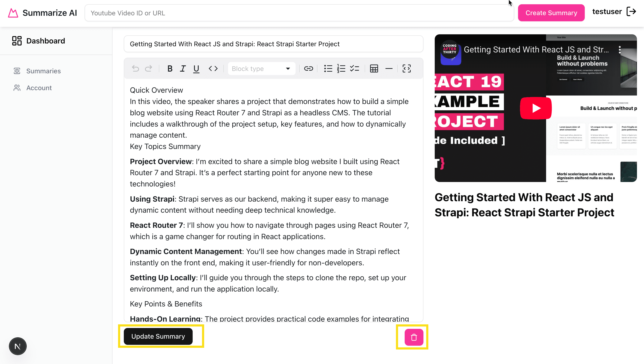Click the bold Using Strapi text
The height and width of the screenshot is (364, 644).
click(152, 199)
